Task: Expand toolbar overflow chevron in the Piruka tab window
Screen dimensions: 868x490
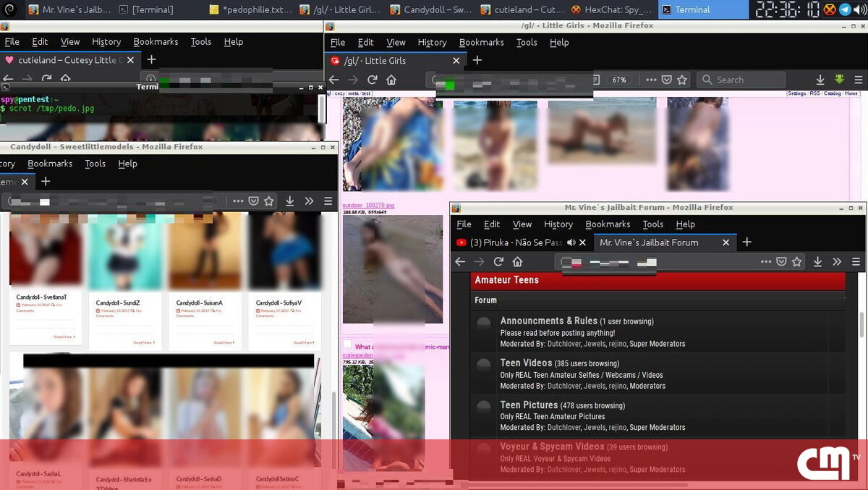Action: [x=837, y=262]
